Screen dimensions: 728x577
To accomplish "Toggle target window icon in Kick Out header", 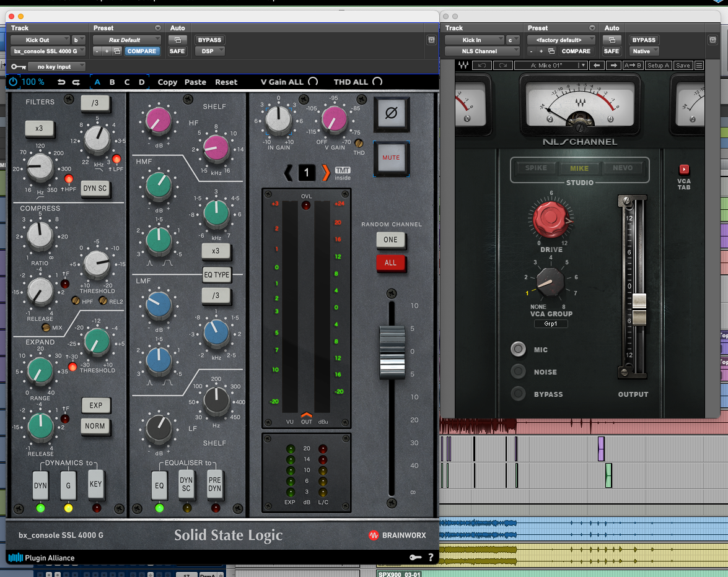I will tap(431, 40).
